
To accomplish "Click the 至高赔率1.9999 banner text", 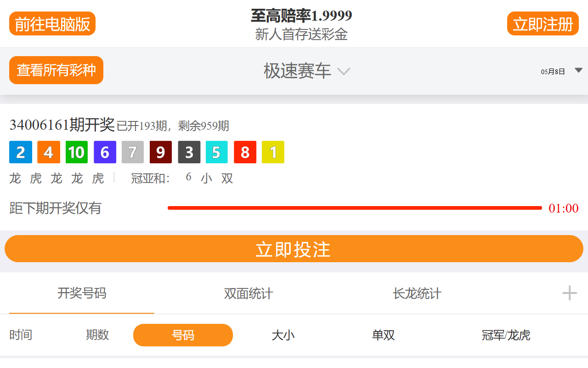I will [301, 16].
